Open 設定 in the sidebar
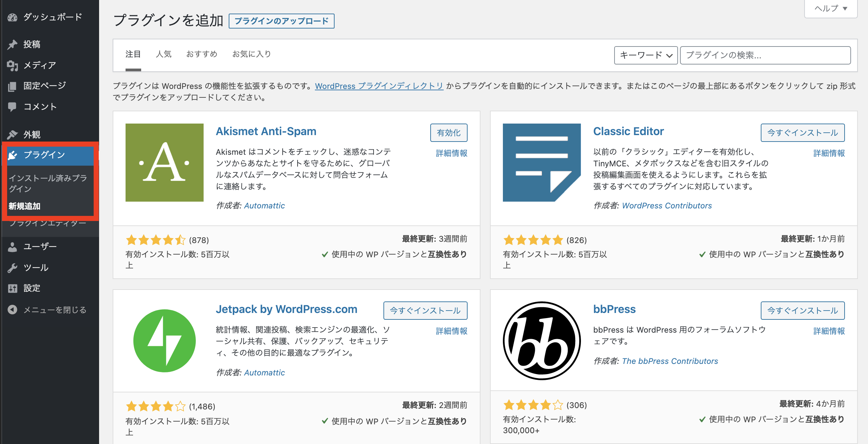Viewport: 868px width, 444px height. pos(50,289)
